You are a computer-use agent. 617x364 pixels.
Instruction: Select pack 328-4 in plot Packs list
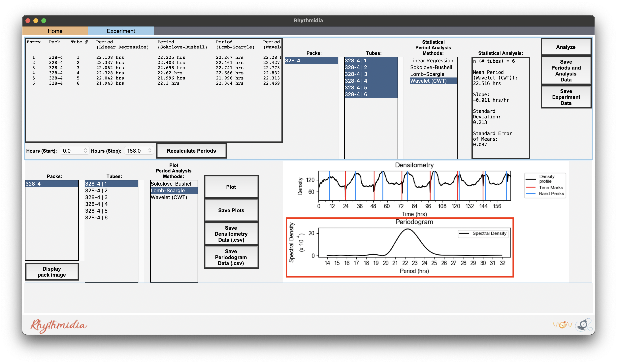pos(52,183)
